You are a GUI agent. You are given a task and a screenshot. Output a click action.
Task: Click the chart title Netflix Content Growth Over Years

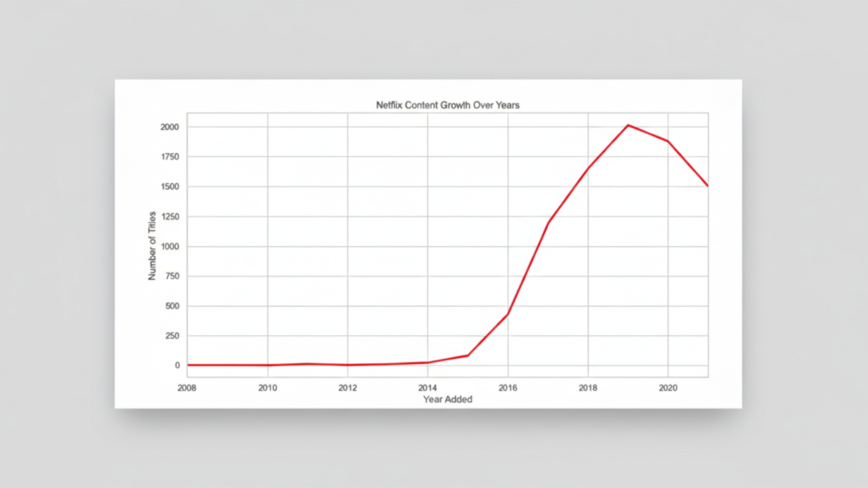coord(448,105)
